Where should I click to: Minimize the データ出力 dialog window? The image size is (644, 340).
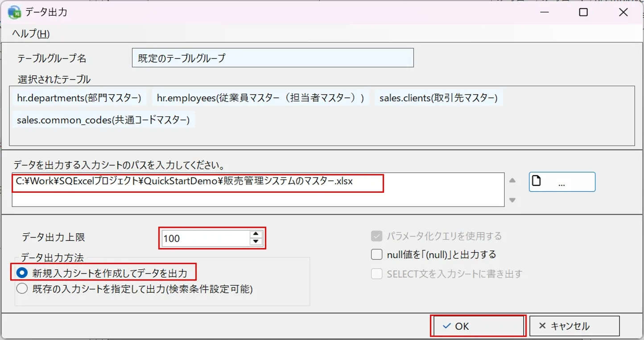(544, 12)
